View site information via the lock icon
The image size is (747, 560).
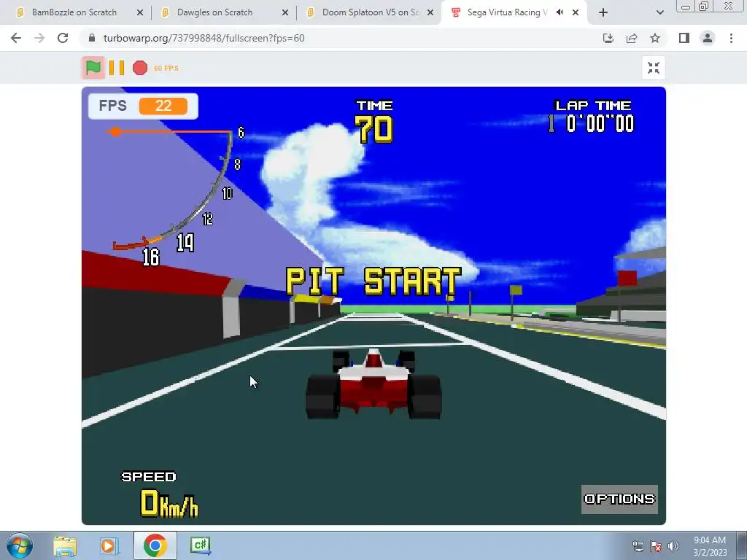tap(92, 38)
